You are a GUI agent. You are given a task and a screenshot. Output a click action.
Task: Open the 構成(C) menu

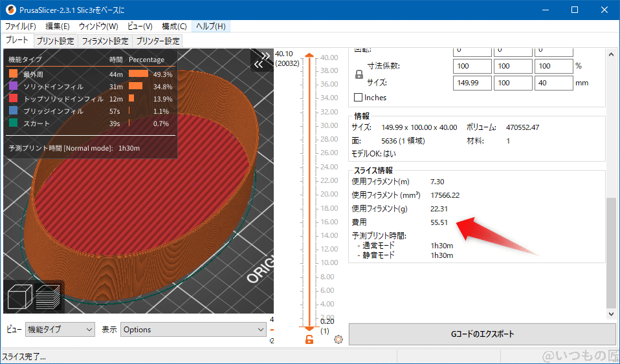(174, 27)
